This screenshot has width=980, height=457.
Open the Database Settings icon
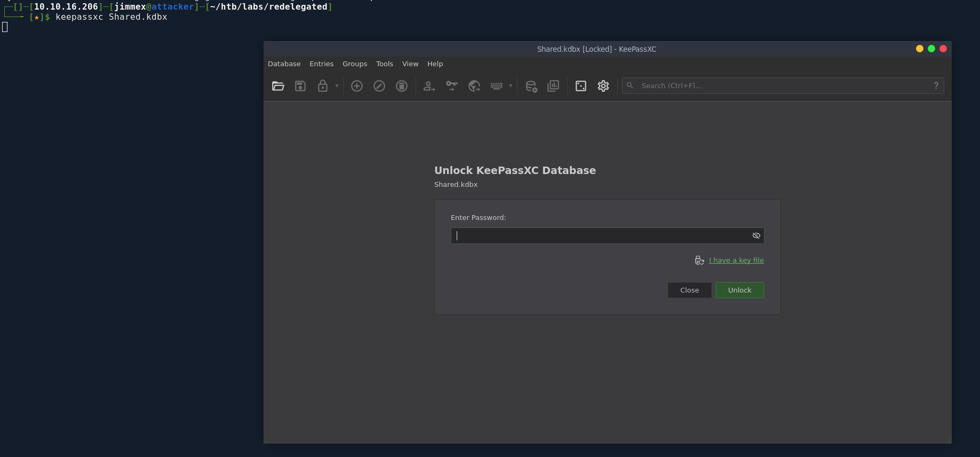[531, 86]
